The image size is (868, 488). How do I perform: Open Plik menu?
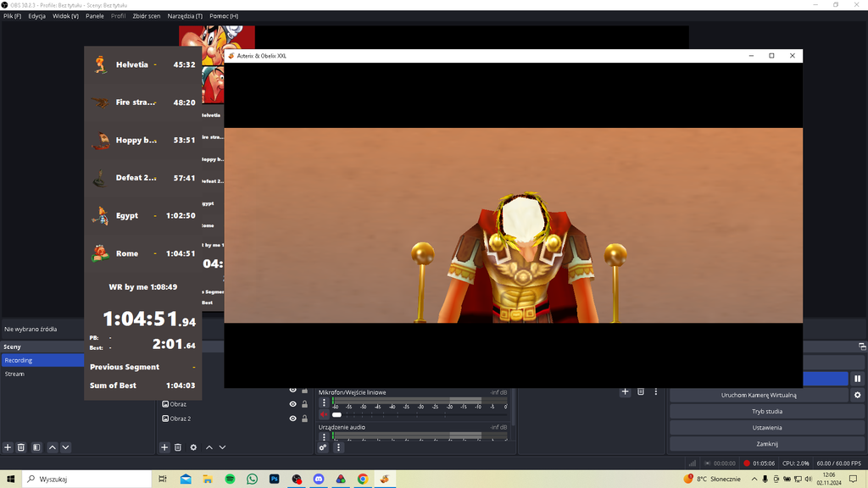(12, 16)
